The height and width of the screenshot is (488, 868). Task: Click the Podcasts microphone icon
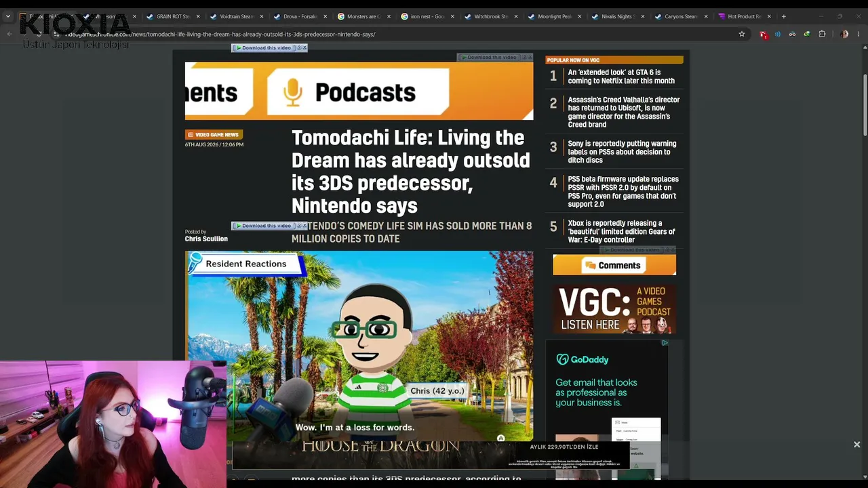[293, 92]
